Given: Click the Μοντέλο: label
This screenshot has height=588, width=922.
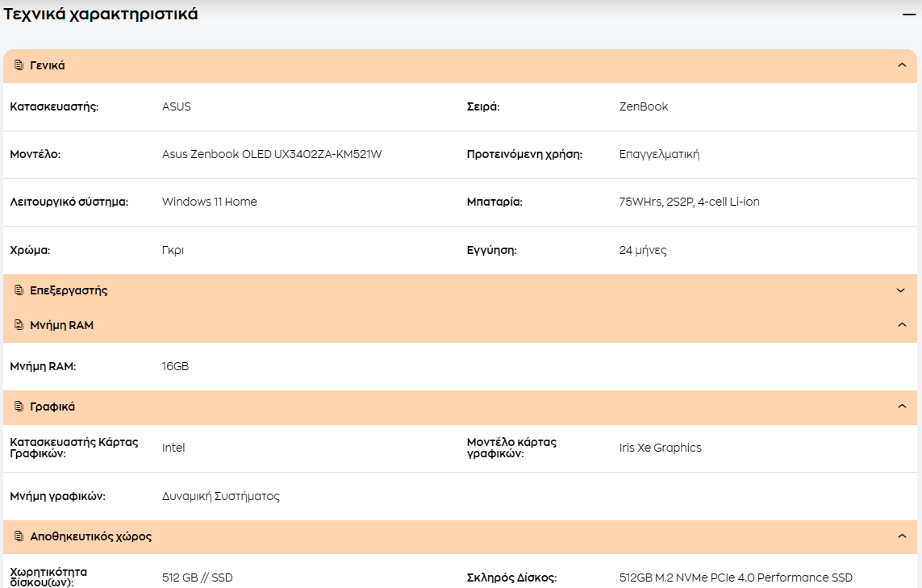Looking at the screenshot, I should [x=35, y=154].
